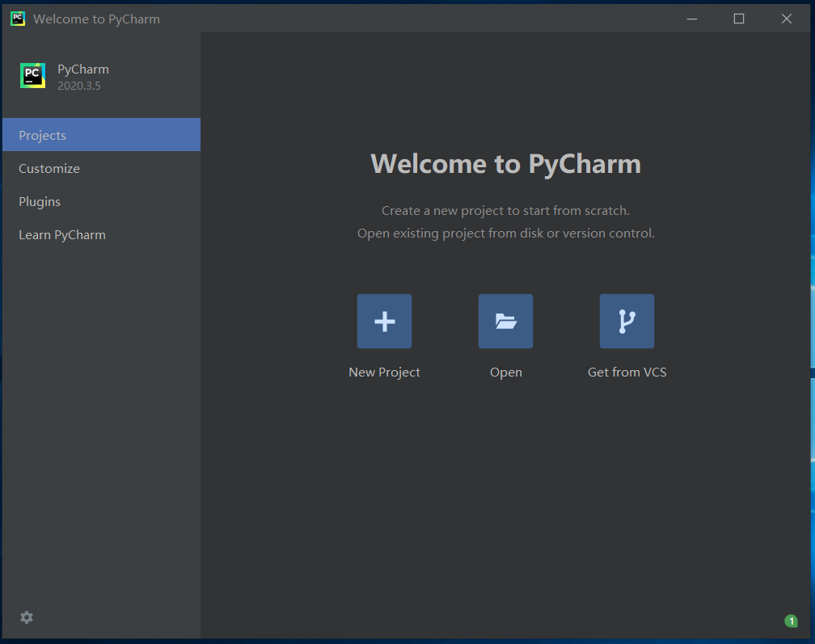This screenshot has width=815, height=644.
Task: Switch to the Customize tab
Action: pyautogui.click(x=101, y=168)
